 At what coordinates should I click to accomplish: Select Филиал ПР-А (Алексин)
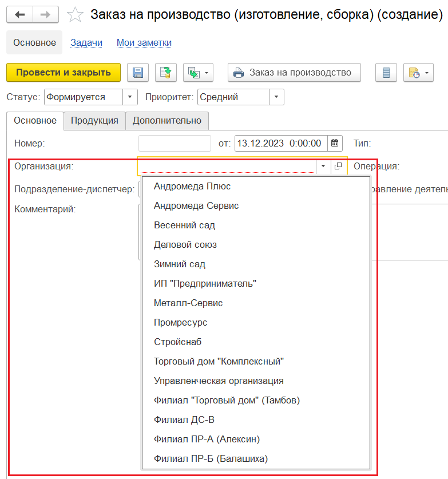256,440
